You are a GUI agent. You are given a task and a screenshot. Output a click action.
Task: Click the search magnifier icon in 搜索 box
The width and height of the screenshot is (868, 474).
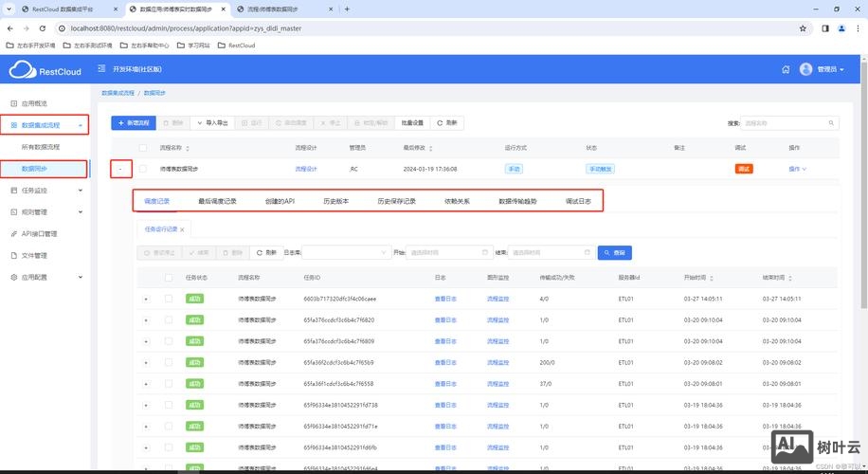(832, 123)
